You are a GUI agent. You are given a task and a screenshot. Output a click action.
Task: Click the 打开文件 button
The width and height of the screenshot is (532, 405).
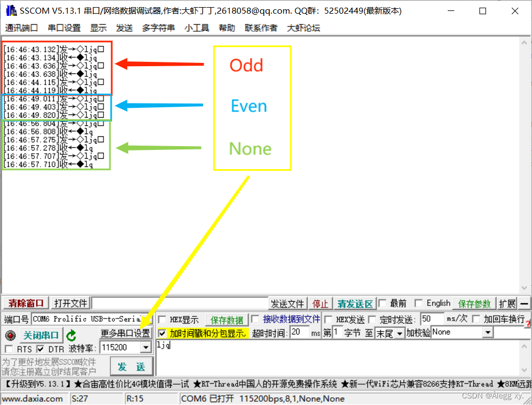(x=71, y=303)
